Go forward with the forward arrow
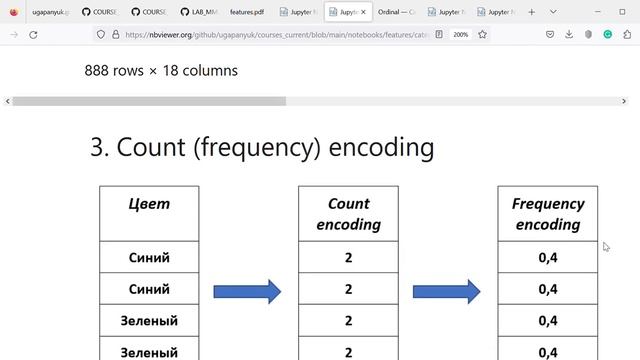640x360 pixels. tap(14, 35)
